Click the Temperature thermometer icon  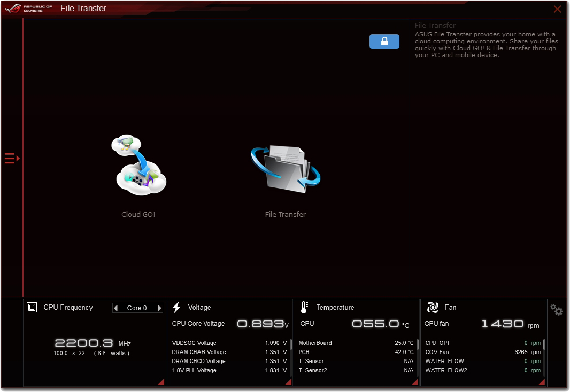pyautogui.click(x=304, y=308)
